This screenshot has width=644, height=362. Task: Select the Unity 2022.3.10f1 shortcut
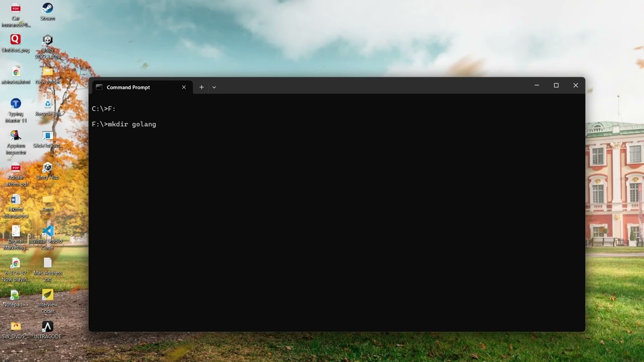coord(47,40)
